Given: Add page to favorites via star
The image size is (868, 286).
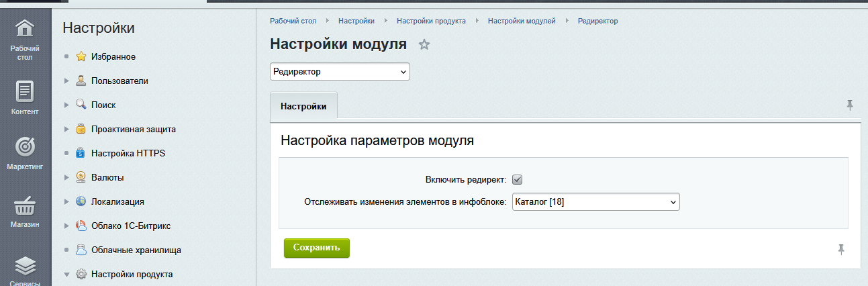Looking at the screenshot, I should pos(424,45).
